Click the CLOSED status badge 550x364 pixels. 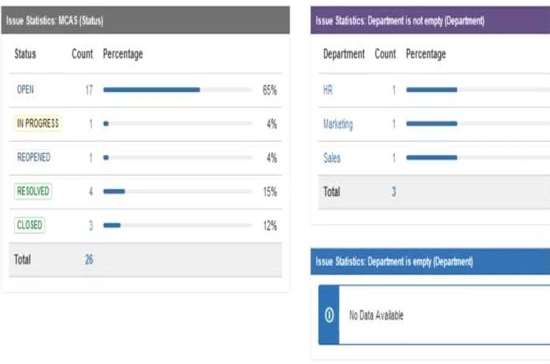coord(29,225)
